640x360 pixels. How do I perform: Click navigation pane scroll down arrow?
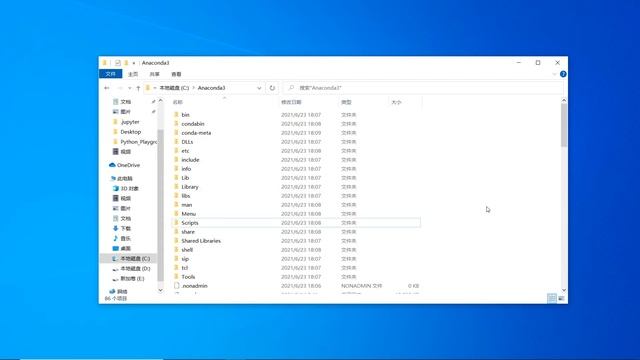pos(160,290)
